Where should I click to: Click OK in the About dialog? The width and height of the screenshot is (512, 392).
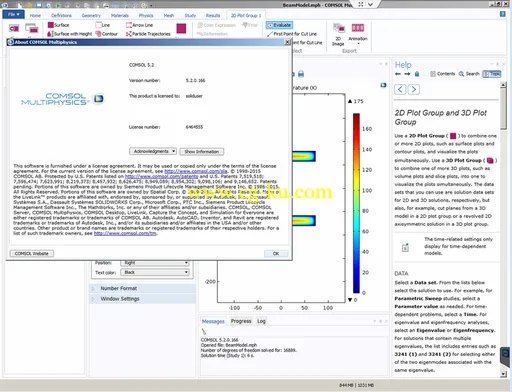coord(276,254)
